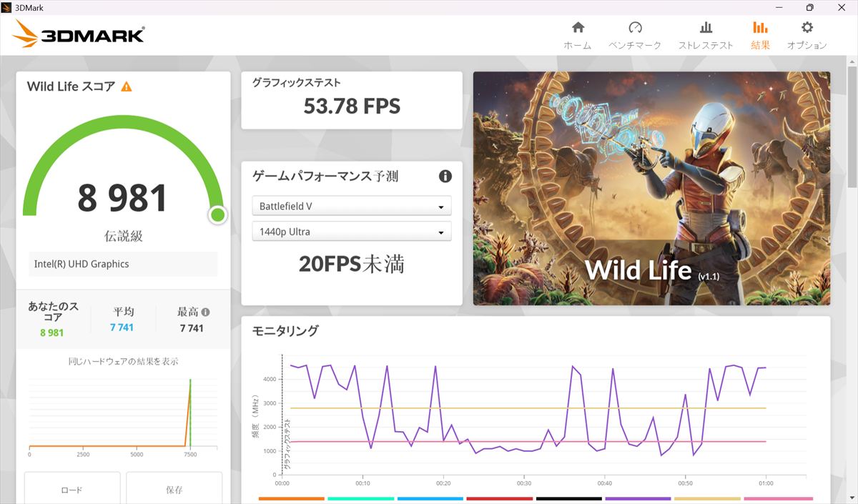Click the scrollbar down arrow

(852, 498)
